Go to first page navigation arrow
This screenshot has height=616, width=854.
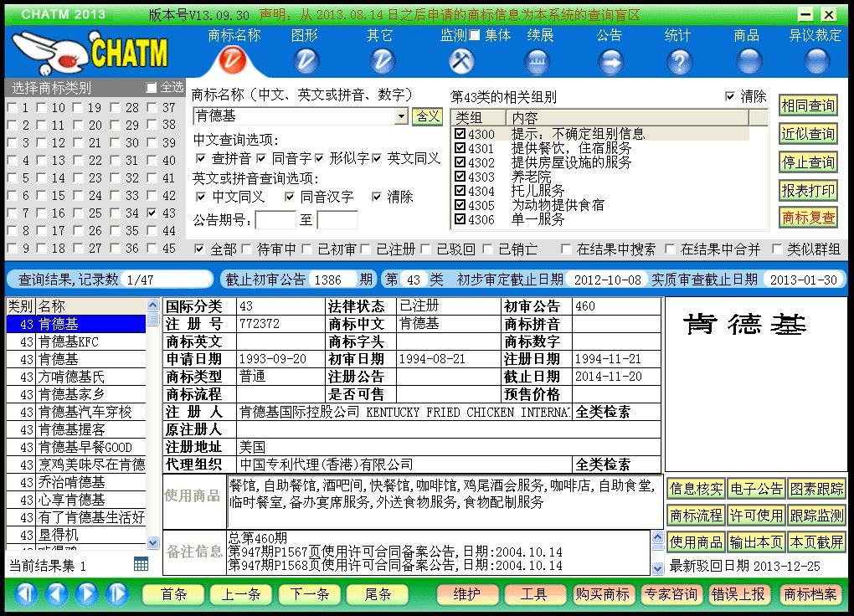pyautogui.click(x=26, y=593)
